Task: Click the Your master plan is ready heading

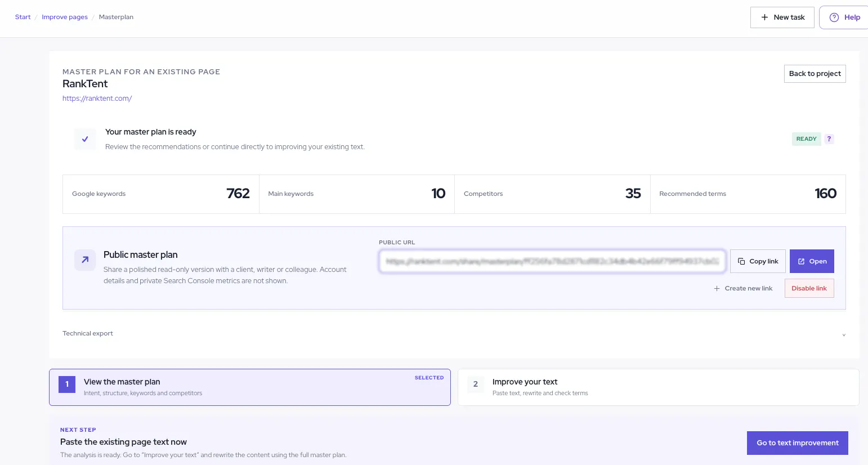Action: pos(151,132)
